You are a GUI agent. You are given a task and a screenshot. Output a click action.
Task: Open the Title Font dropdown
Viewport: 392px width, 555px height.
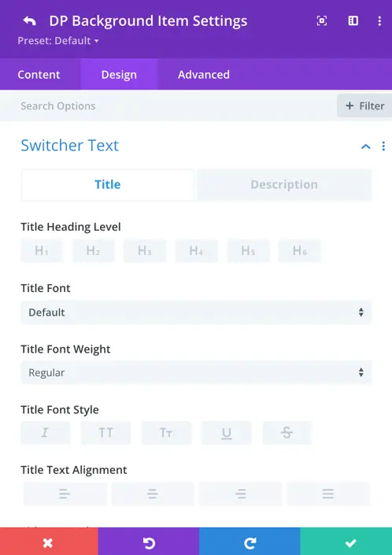(196, 313)
